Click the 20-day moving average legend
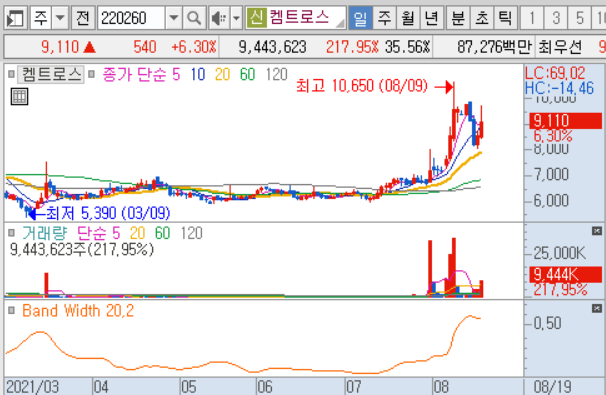This screenshot has width=606, height=395. click(x=222, y=74)
